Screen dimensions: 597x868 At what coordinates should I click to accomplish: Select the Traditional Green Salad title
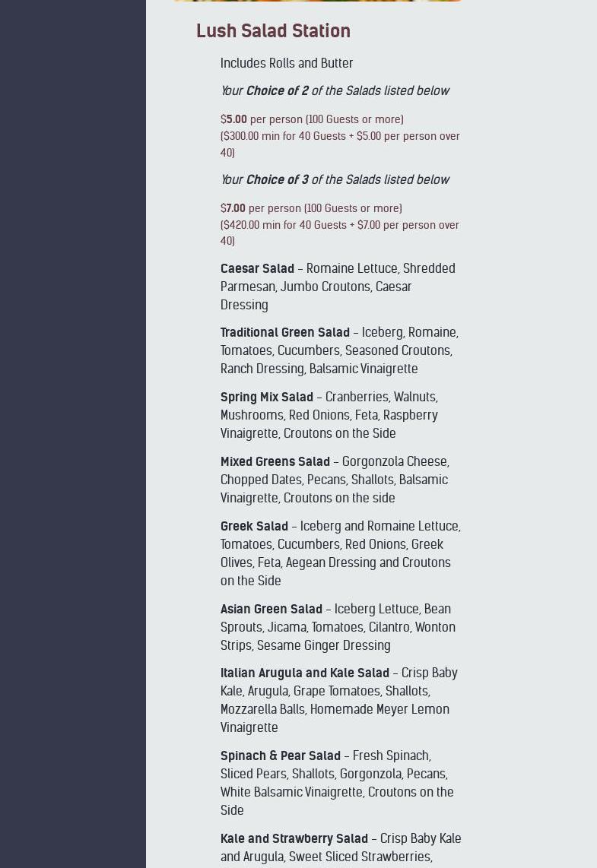coord(284,333)
